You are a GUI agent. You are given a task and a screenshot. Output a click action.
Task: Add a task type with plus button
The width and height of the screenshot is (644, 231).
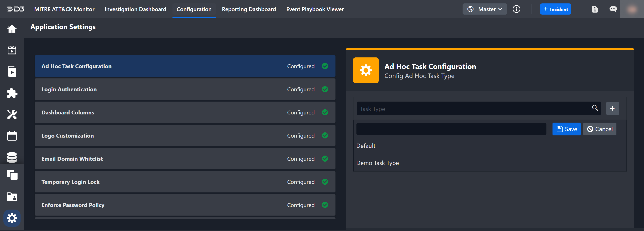pyautogui.click(x=612, y=108)
